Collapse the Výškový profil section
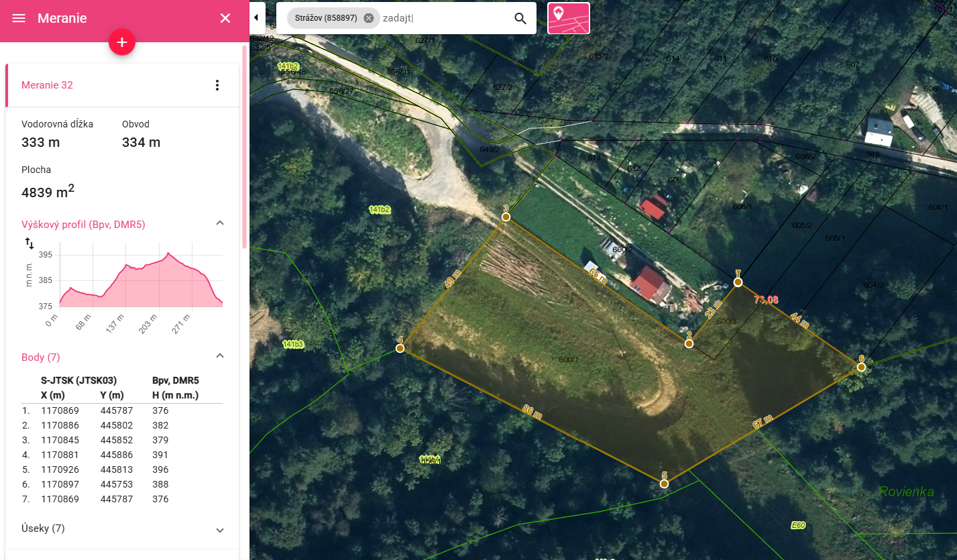Image resolution: width=957 pixels, height=560 pixels. 219,223
